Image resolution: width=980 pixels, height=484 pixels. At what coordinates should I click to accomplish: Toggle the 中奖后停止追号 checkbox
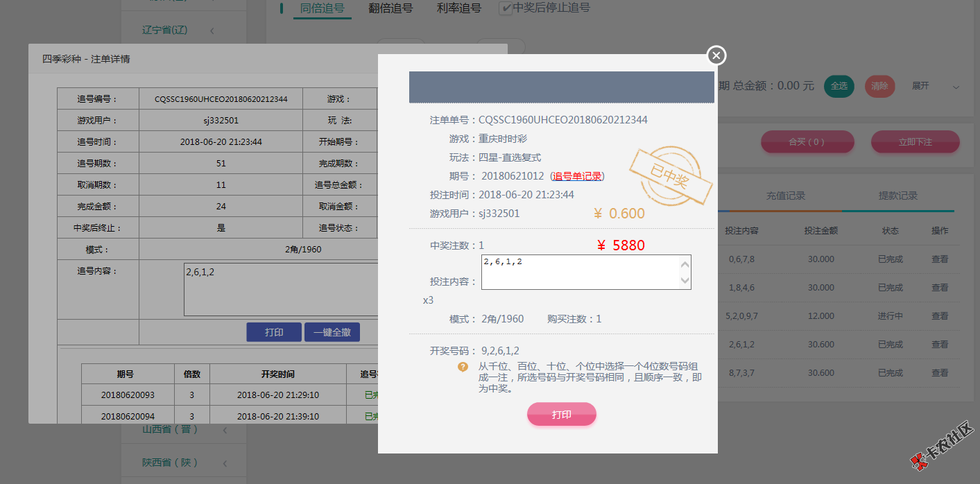coord(506,8)
